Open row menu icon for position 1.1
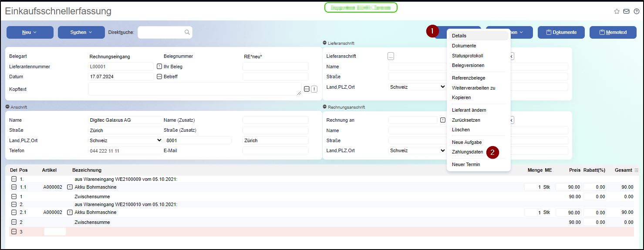This screenshot has width=644, height=250. point(14,187)
